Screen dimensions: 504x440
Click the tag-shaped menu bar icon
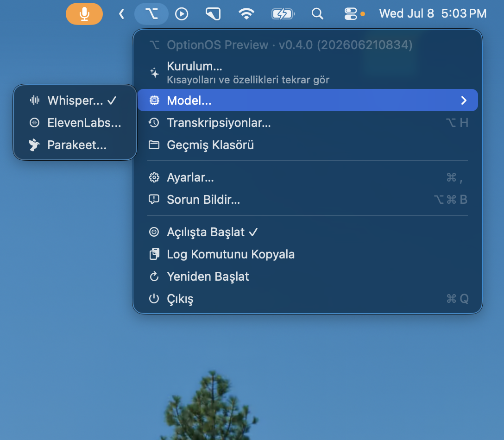tap(213, 14)
